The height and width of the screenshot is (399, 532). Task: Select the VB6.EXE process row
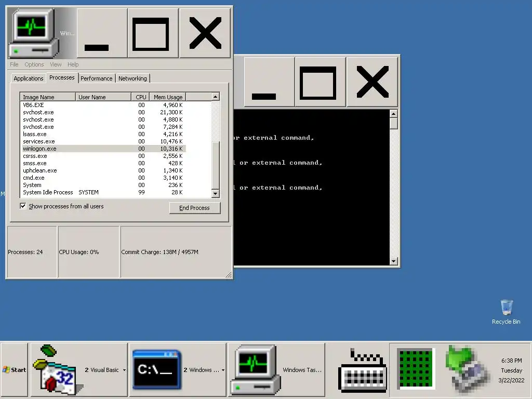[103, 105]
